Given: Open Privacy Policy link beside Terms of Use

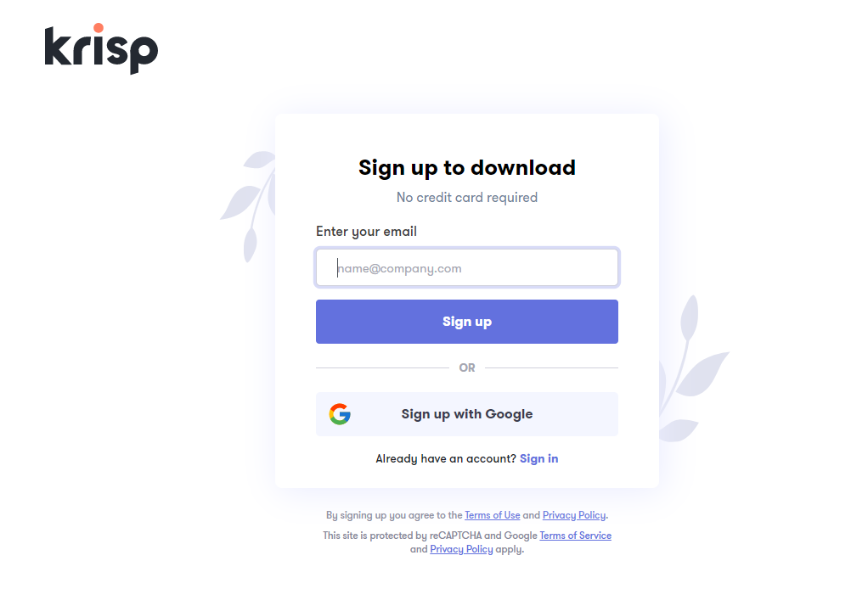Looking at the screenshot, I should (574, 515).
